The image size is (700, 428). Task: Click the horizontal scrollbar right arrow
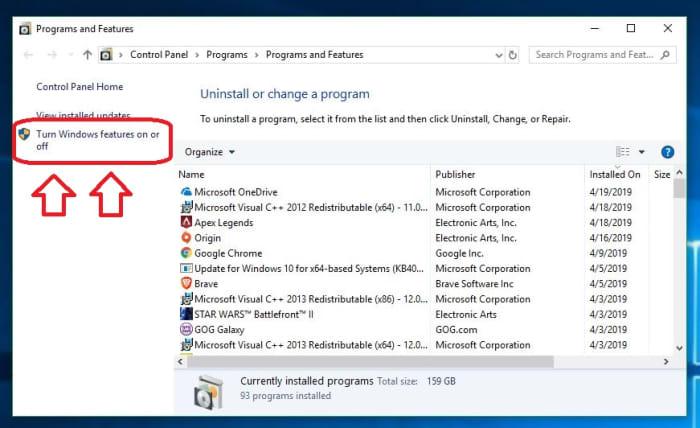[666, 362]
